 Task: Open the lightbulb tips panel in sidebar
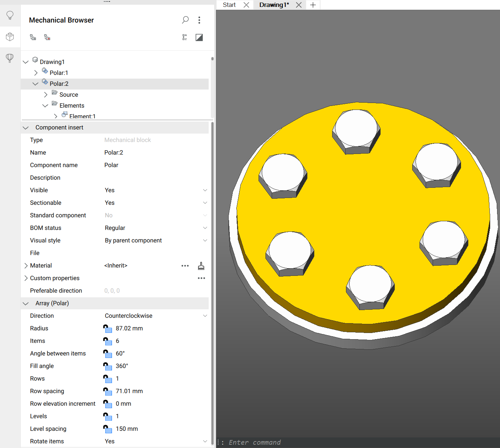pos(10,15)
